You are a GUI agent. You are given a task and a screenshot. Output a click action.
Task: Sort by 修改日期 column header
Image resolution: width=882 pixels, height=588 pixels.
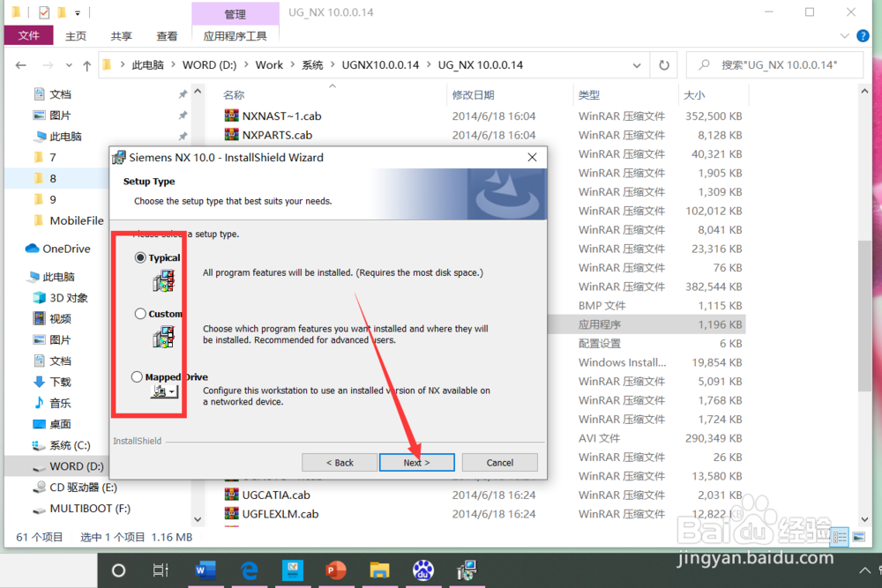point(473,95)
